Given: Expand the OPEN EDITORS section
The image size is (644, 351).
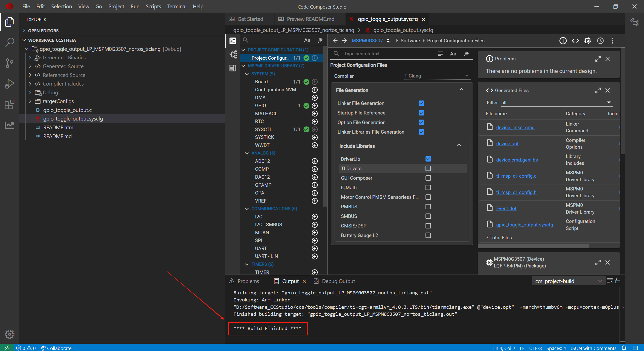Looking at the screenshot, I should (x=24, y=30).
